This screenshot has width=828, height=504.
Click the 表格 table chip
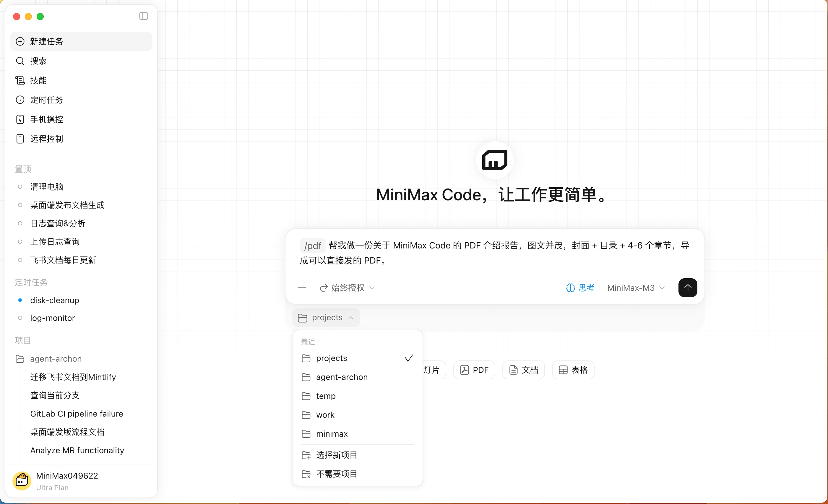573,370
